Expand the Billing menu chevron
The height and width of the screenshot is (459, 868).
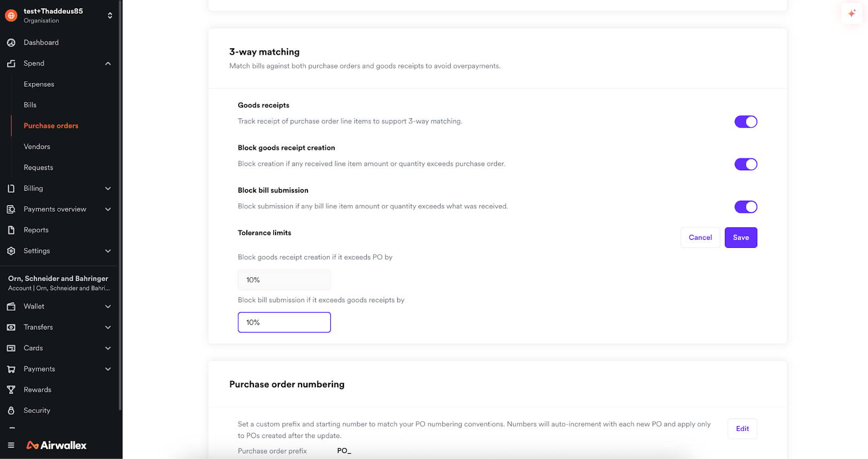pos(108,188)
